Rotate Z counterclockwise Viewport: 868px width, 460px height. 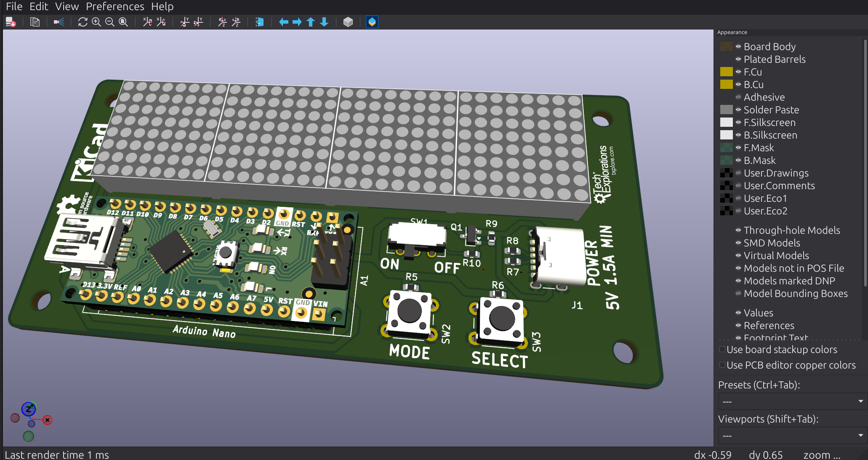[236, 22]
